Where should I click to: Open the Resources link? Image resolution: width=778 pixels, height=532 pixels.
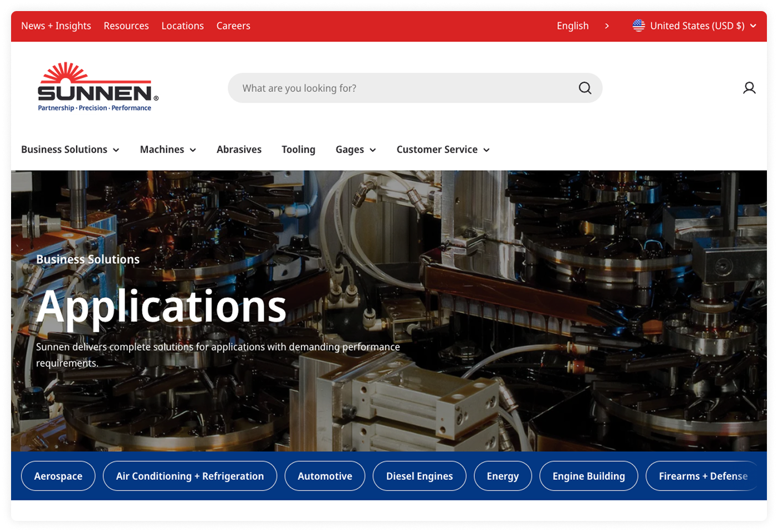tap(126, 26)
